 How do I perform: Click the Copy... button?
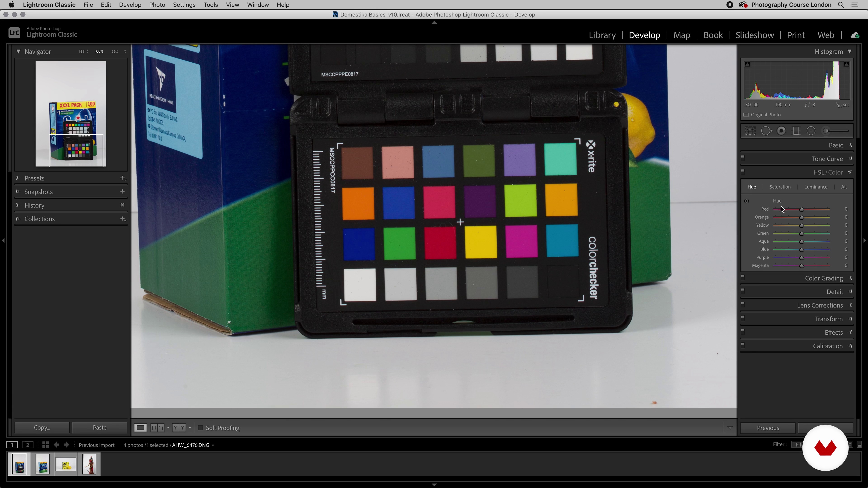pos(42,428)
